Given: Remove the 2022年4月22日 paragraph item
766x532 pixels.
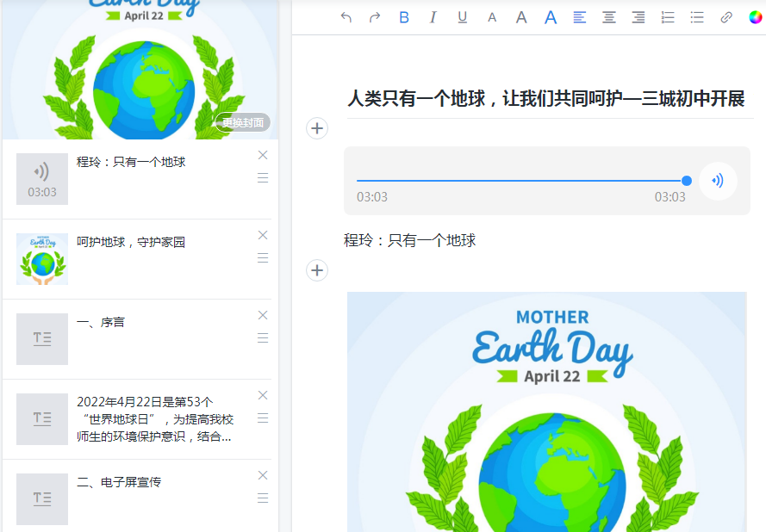Looking at the screenshot, I should (x=263, y=395).
